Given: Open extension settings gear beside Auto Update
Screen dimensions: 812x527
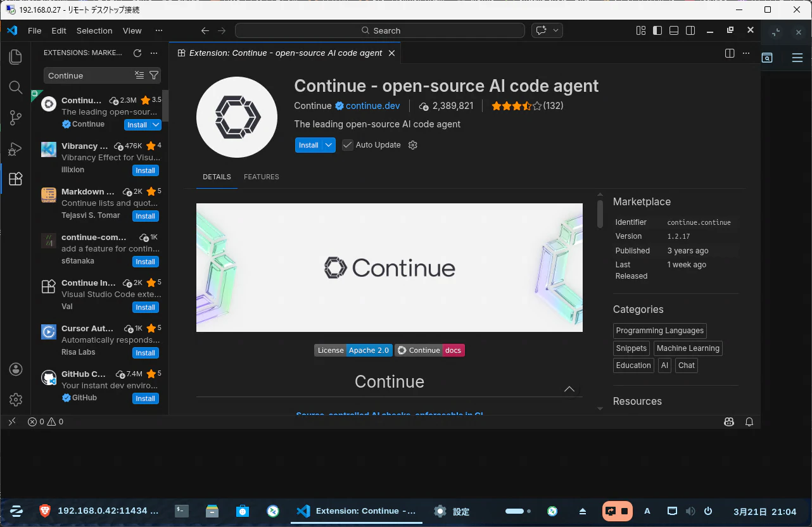Looking at the screenshot, I should point(413,145).
